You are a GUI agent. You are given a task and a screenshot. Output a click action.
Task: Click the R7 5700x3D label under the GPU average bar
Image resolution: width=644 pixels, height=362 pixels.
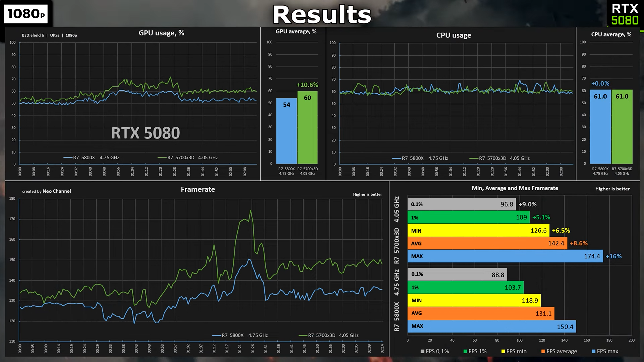coord(307,171)
